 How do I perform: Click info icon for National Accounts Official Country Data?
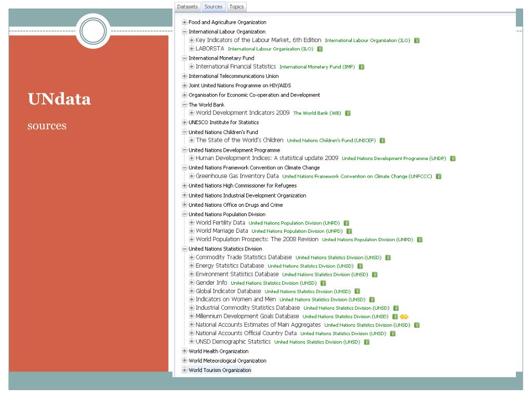pos(393,334)
